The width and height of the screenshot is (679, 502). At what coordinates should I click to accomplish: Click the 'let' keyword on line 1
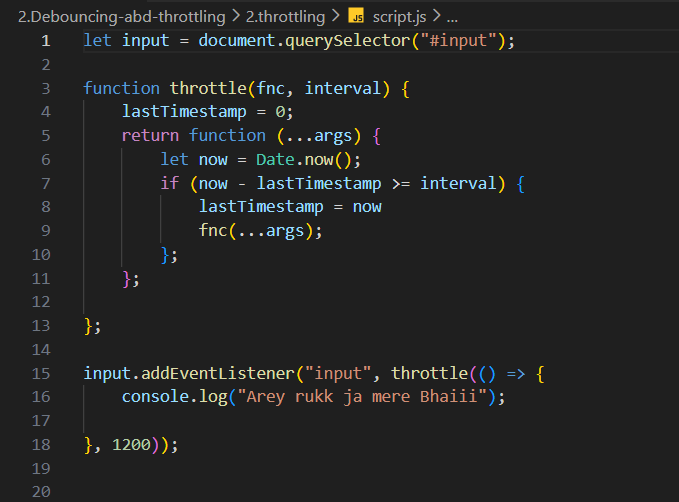click(x=97, y=41)
